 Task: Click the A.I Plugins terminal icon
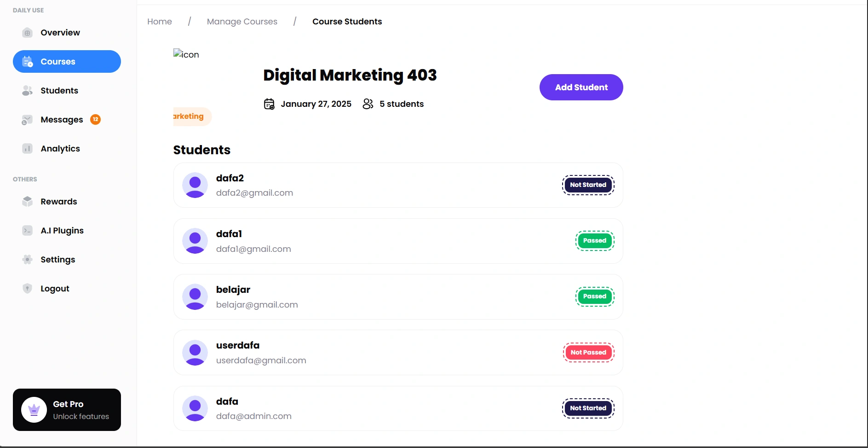[28, 231]
